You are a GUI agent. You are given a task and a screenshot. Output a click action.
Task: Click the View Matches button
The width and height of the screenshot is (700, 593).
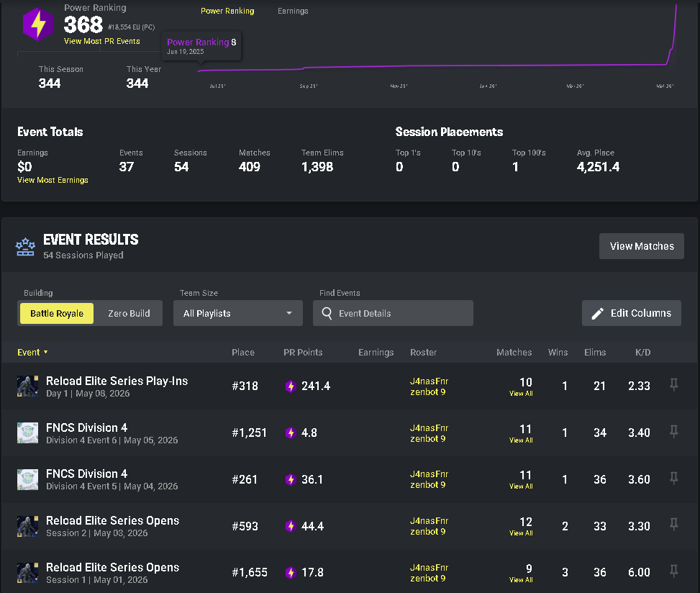point(642,246)
